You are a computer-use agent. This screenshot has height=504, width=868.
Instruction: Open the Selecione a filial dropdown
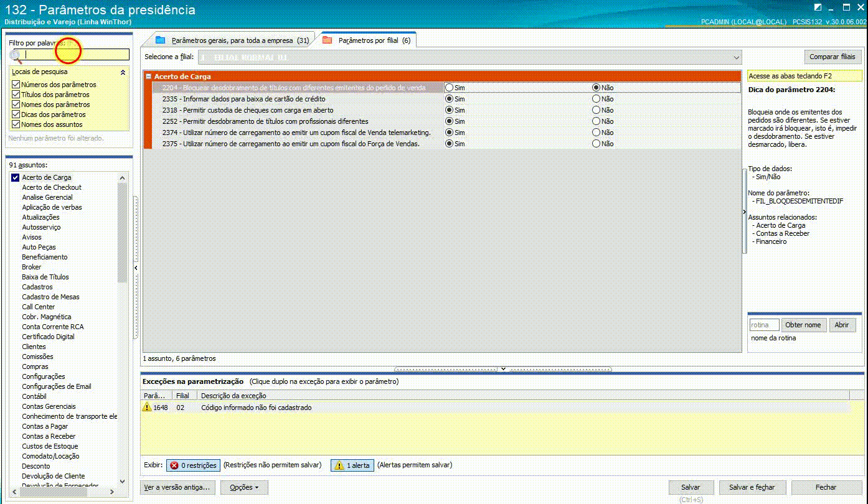click(737, 57)
